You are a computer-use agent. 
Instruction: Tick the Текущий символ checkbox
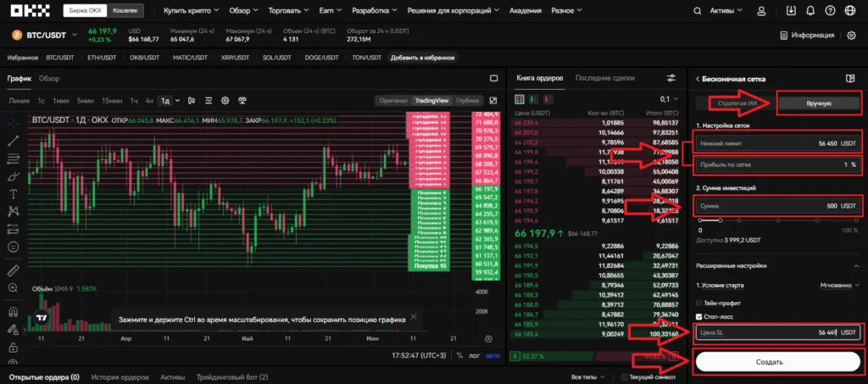coord(625,377)
